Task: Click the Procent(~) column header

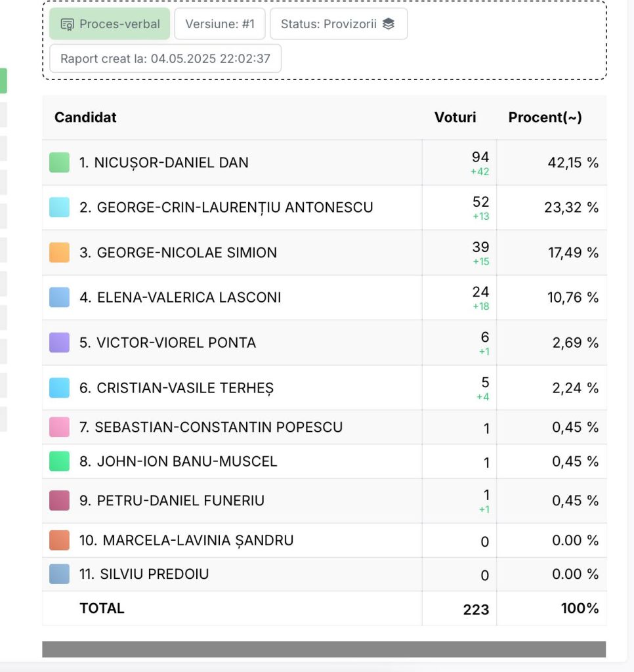Action: click(x=545, y=117)
